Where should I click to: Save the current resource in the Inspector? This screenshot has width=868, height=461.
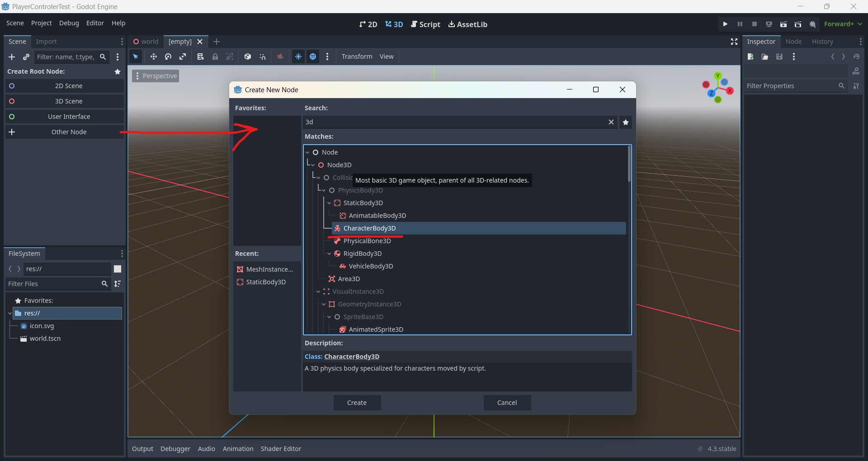click(x=780, y=56)
